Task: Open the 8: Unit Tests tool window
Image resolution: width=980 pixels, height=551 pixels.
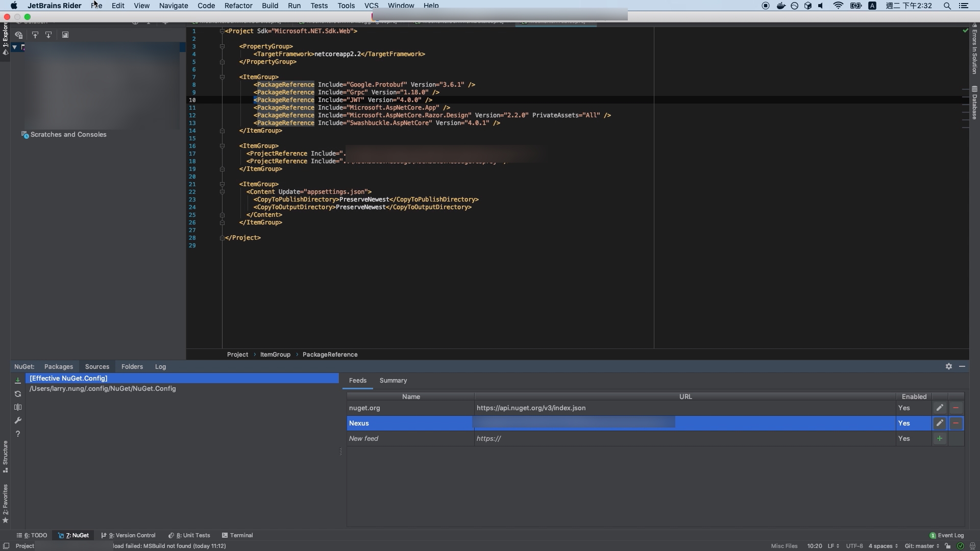Action: coord(189,536)
